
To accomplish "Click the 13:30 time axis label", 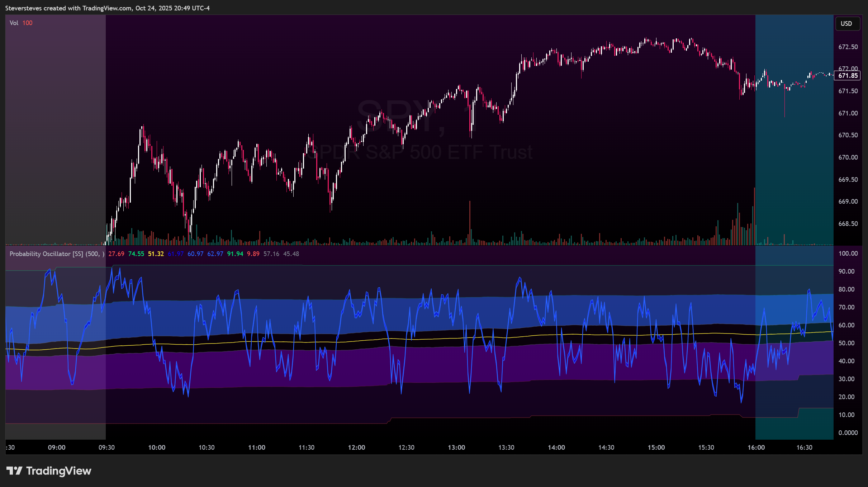I will click(506, 448).
